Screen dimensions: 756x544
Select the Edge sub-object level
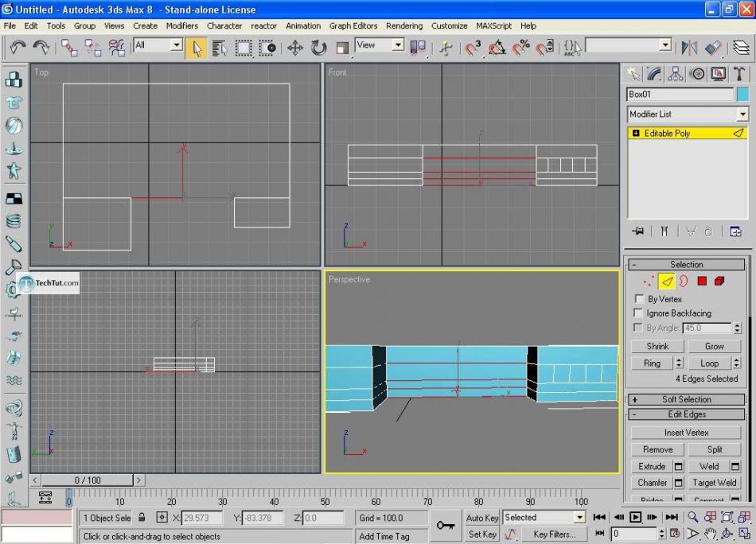point(666,281)
